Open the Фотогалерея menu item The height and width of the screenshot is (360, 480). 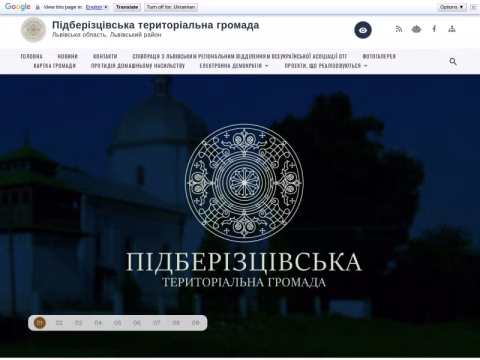point(379,56)
